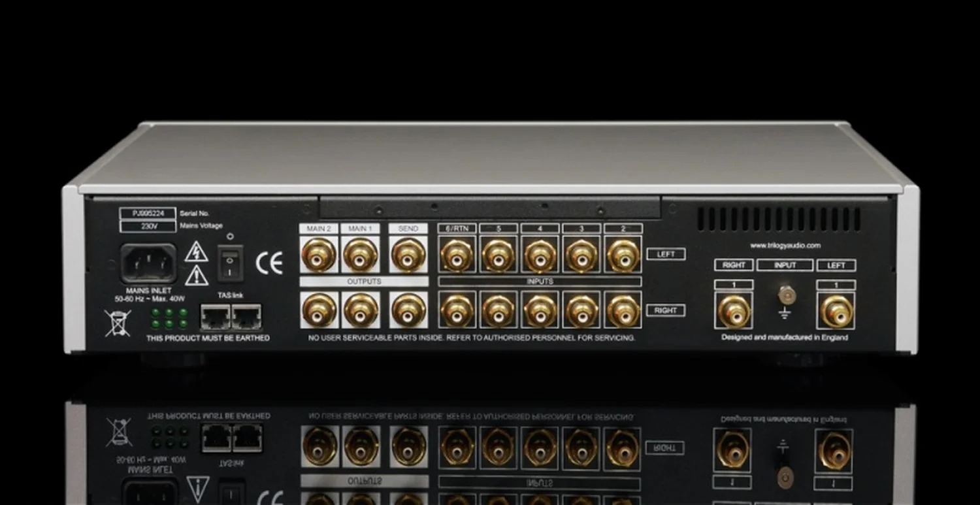Click input 2 left-channel RCA jack
This screenshot has height=505, width=980.
click(623, 255)
